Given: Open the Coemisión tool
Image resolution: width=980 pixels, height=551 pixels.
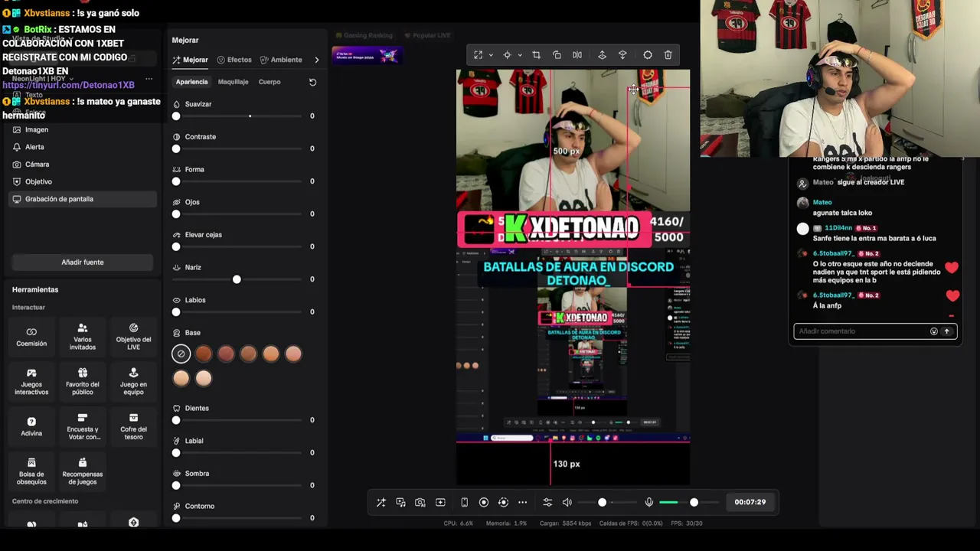Looking at the screenshot, I should pos(31,337).
